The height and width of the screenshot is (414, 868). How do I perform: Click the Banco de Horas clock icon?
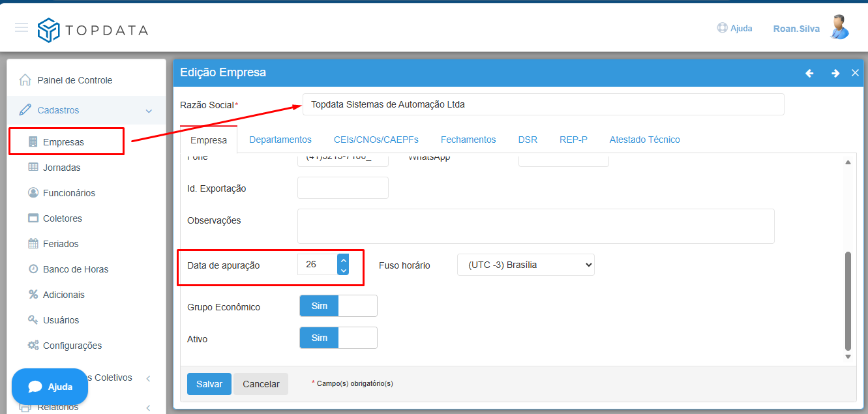pos(33,269)
